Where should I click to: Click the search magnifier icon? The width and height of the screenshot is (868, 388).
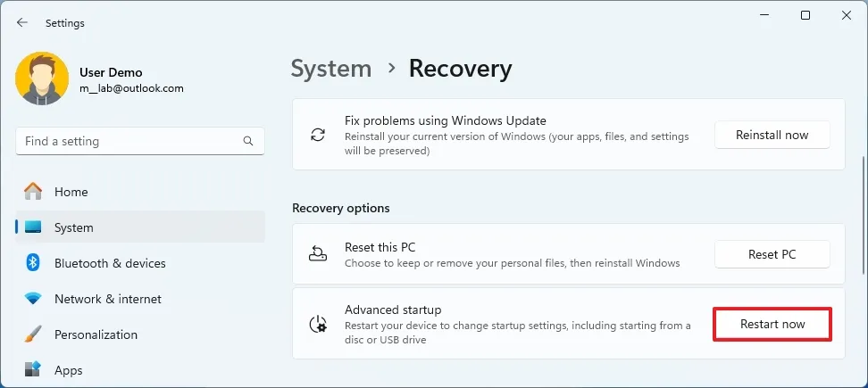[248, 141]
